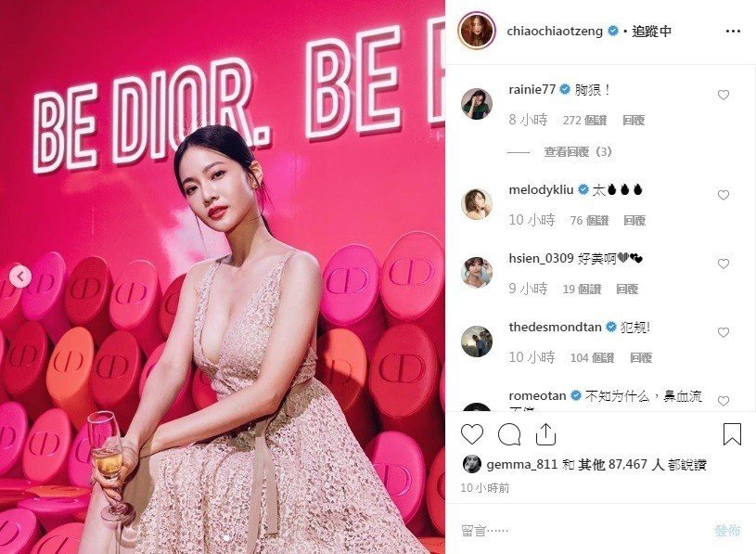The width and height of the screenshot is (756, 554).
Task: Like thedesmondtan's comment heart
Action: click(724, 332)
